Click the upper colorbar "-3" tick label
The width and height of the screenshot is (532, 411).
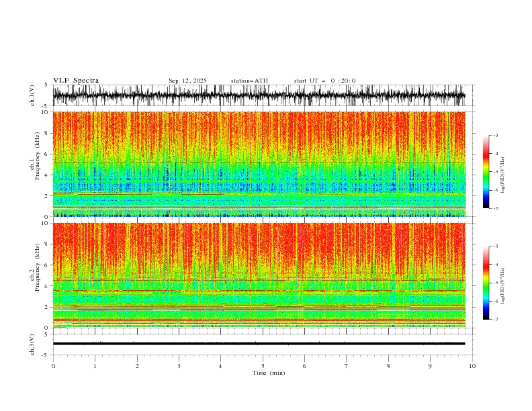tap(495, 135)
